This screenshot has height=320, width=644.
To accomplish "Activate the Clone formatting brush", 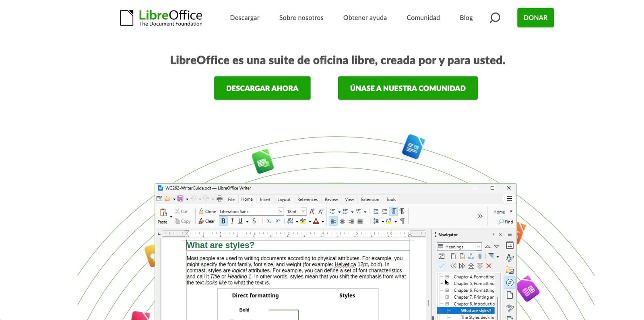I will click(201, 211).
